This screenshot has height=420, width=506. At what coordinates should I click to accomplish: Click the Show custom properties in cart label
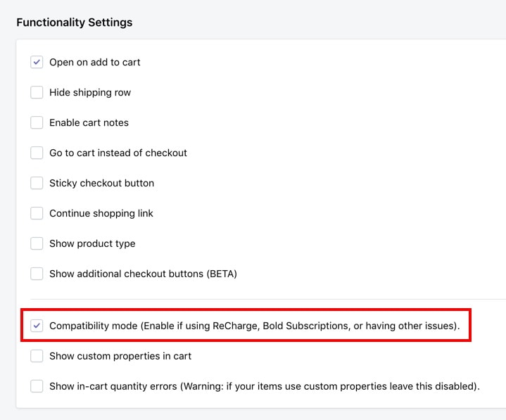pos(120,356)
